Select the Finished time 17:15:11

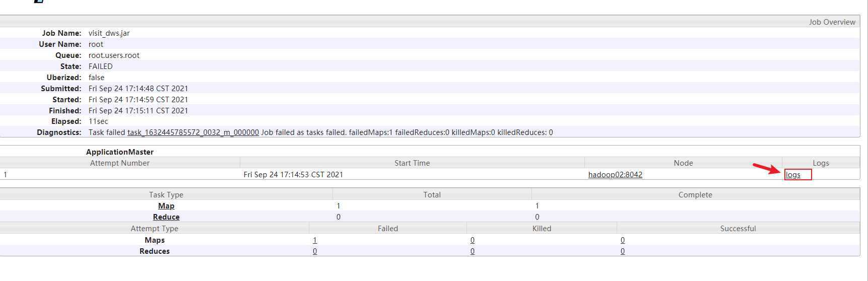(x=138, y=111)
